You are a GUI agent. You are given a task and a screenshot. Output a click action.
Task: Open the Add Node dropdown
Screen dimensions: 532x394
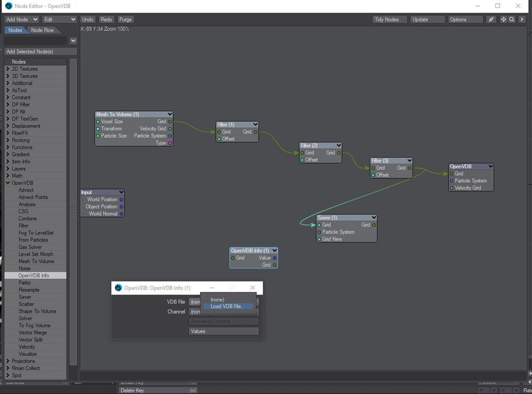[22, 19]
